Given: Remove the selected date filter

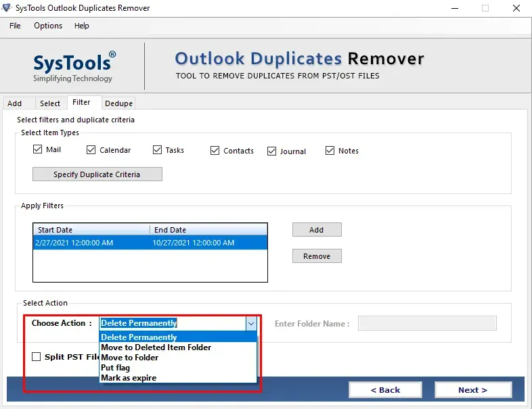Looking at the screenshot, I should pos(317,256).
